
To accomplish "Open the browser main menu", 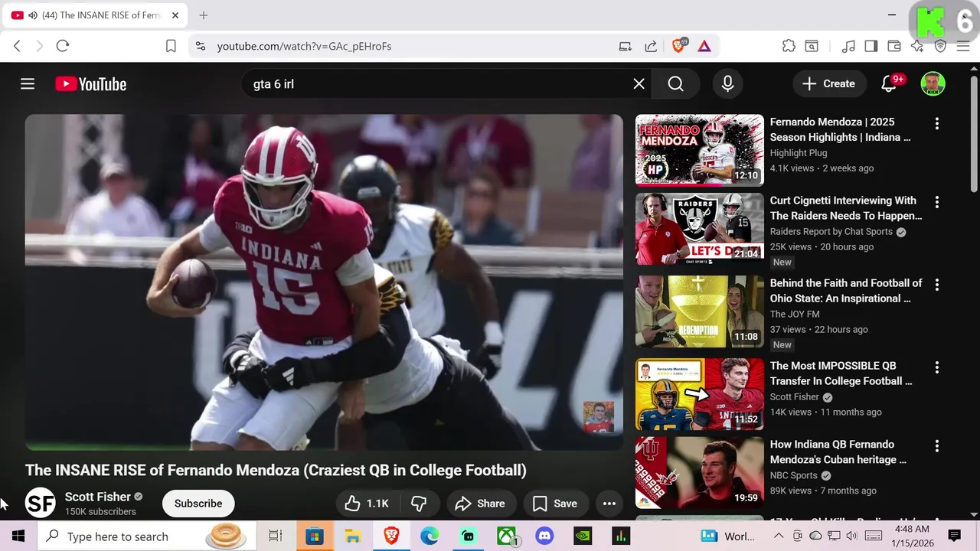I will [963, 46].
